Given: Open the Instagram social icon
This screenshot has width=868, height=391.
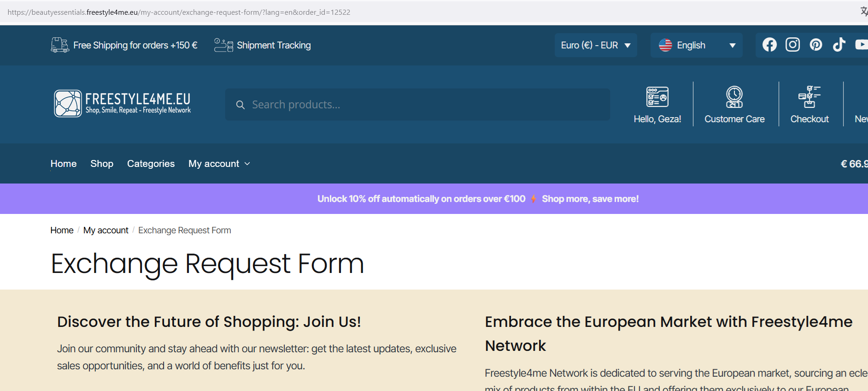Looking at the screenshot, I should click(x=792, y=45).
